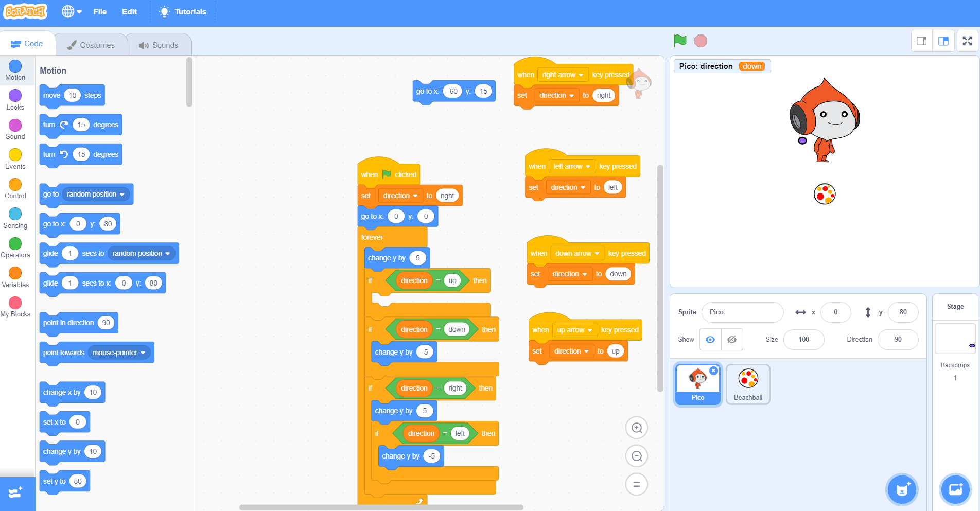Screen dimensions: 980x511
Task: Click the Sprite name field Pico
Action: coord(742,312)
